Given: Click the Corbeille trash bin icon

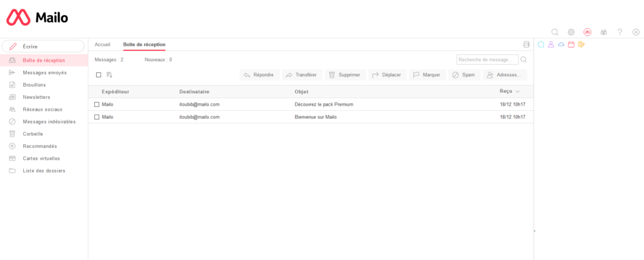Looking at the screenshot, I should 13,133.
